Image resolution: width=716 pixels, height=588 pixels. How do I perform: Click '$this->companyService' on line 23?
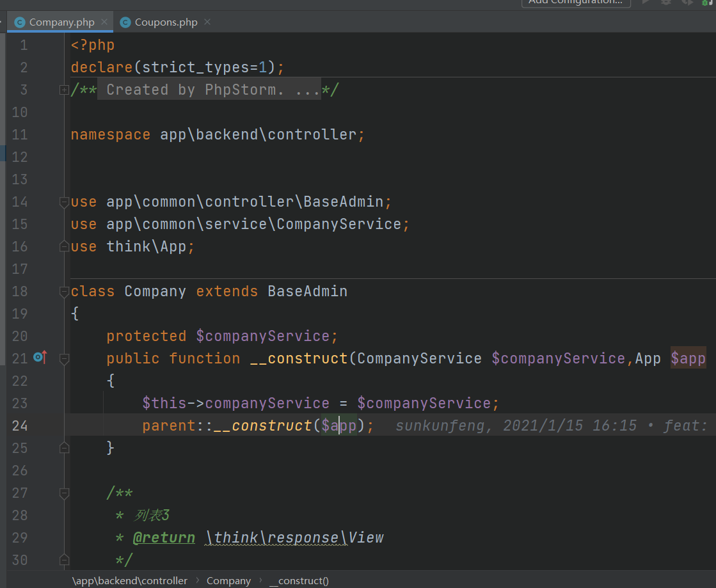pos(235,403)
